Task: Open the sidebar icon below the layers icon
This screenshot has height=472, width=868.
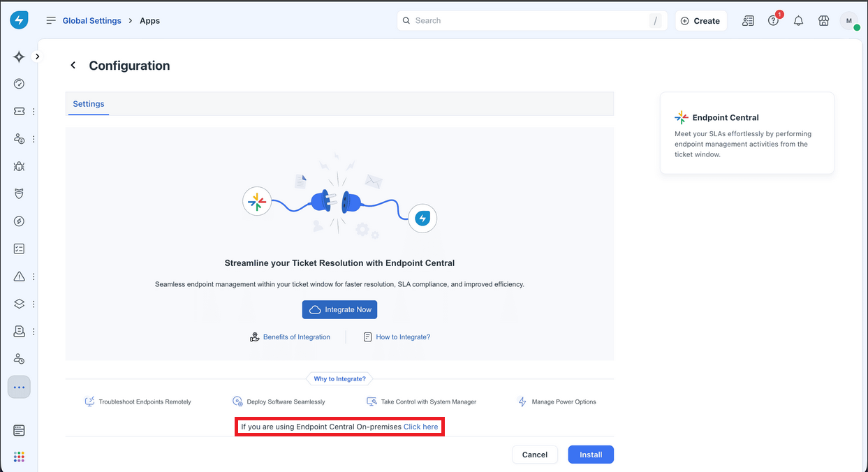Action: click(x=19, y=331)
